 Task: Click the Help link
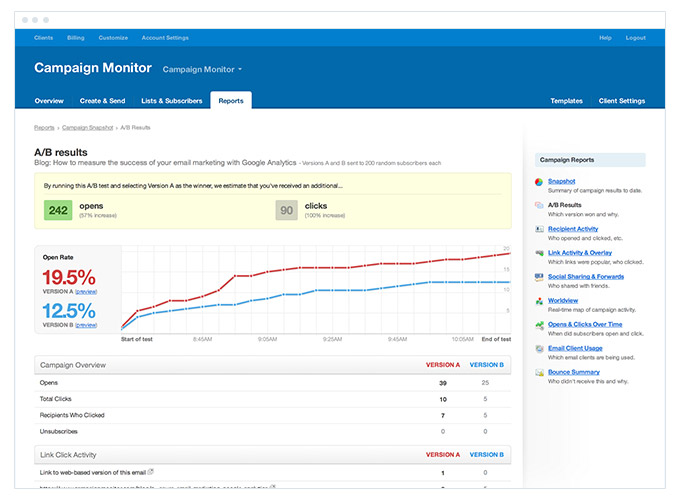pos(605,38)
